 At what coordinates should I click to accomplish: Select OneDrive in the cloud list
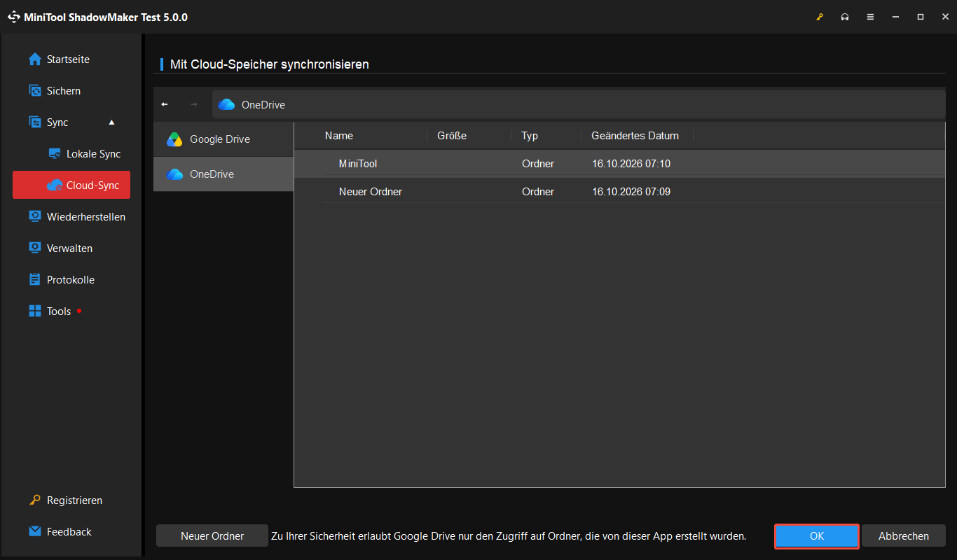point(223,174)
